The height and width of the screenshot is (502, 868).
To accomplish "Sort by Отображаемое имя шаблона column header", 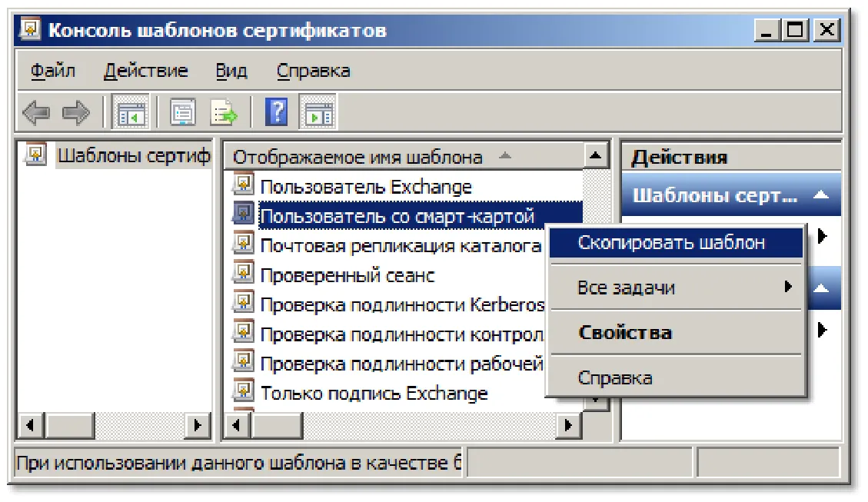I will 404,157.
